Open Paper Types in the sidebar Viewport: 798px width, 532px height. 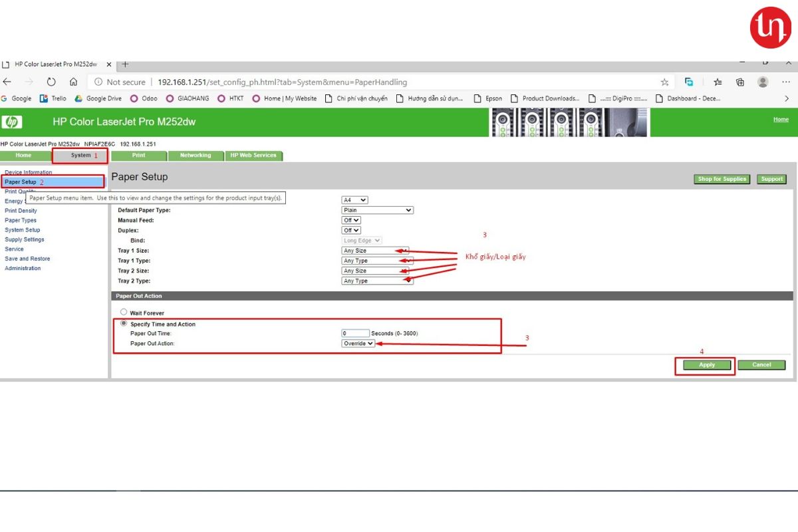pos(21,220)
